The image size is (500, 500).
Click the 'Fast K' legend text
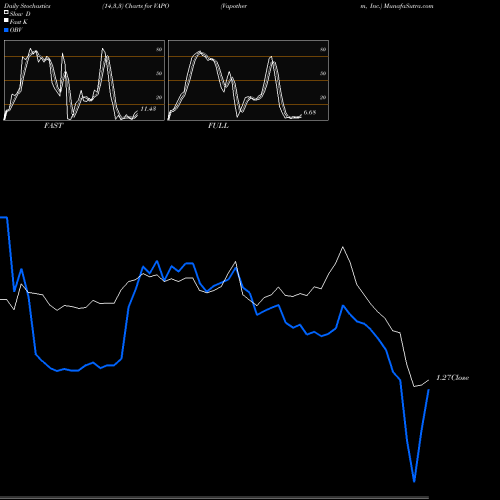click(x=19, y=22)
